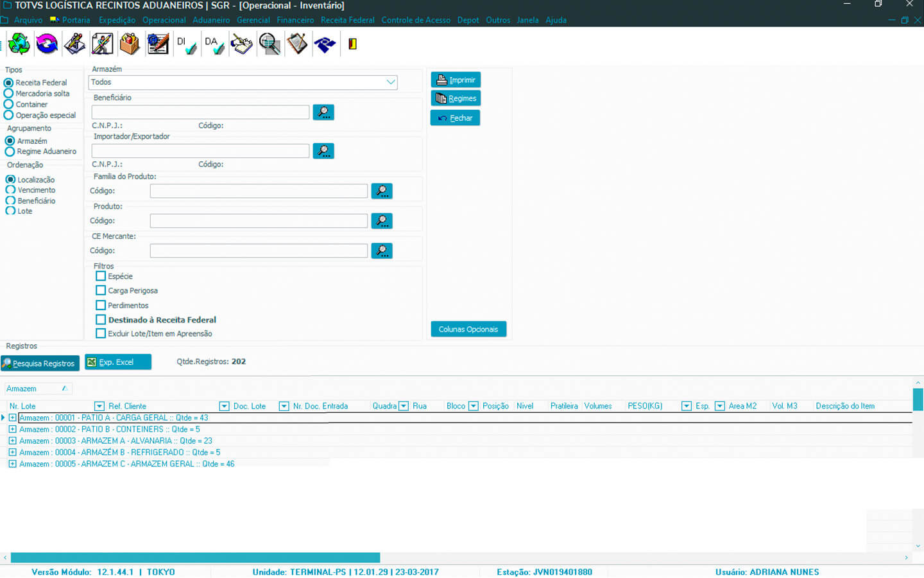The image size is (924, 578).
Task: Click the Exp. Excel button
Action: (118, 362)
